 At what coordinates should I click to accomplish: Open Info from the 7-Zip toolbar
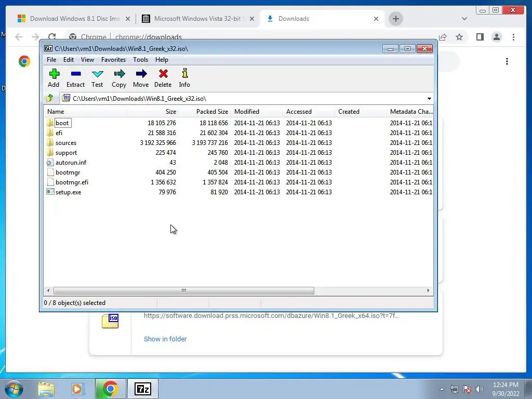click(x=184, y=78)
